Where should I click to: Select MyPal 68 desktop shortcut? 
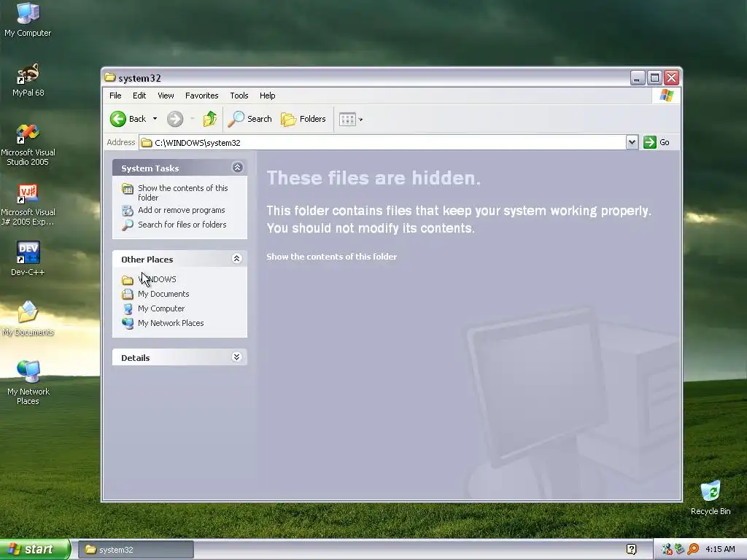pos(28,80)
